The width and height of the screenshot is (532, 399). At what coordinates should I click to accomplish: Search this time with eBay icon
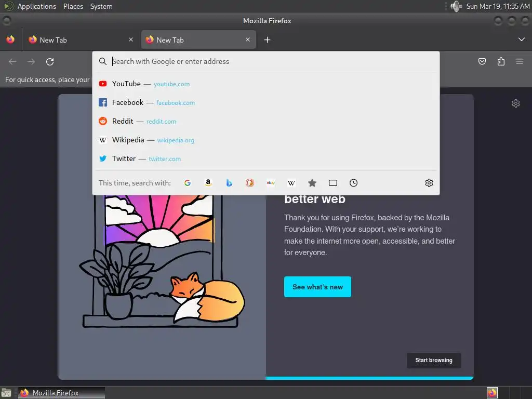coord(271,183)
